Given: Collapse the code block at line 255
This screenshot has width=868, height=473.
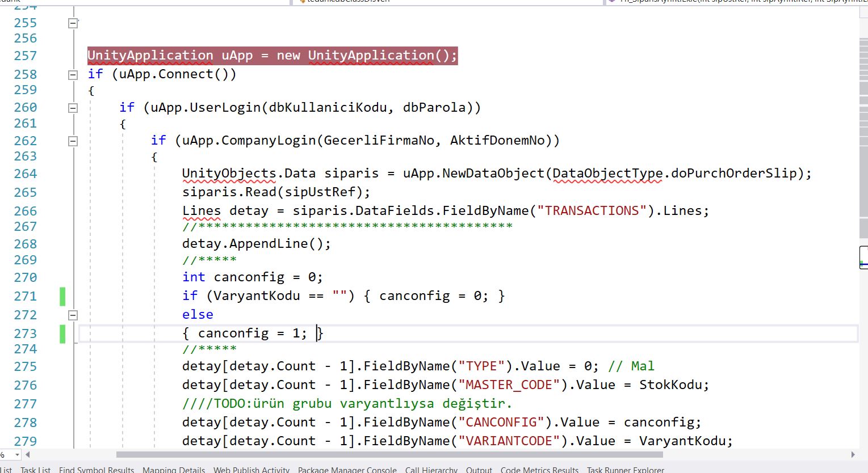Looking at the screenshot, I should 73,23.
